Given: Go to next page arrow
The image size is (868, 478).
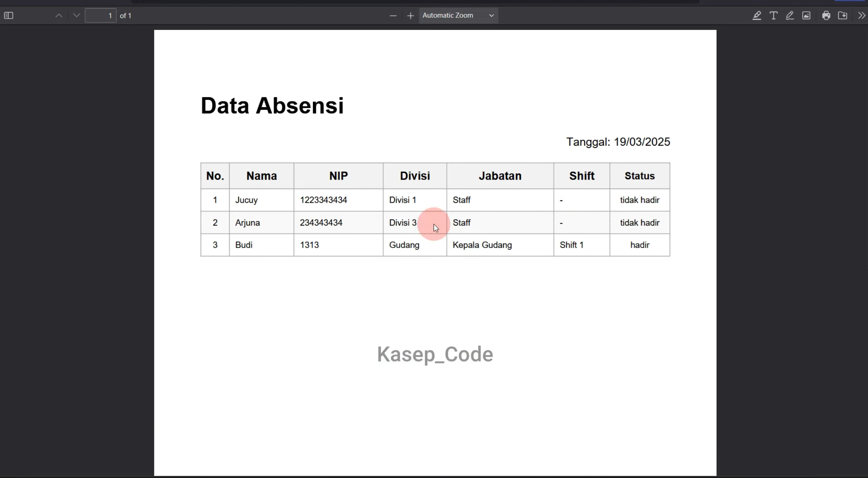Looking at the screenshot, I should coord(76,16).
